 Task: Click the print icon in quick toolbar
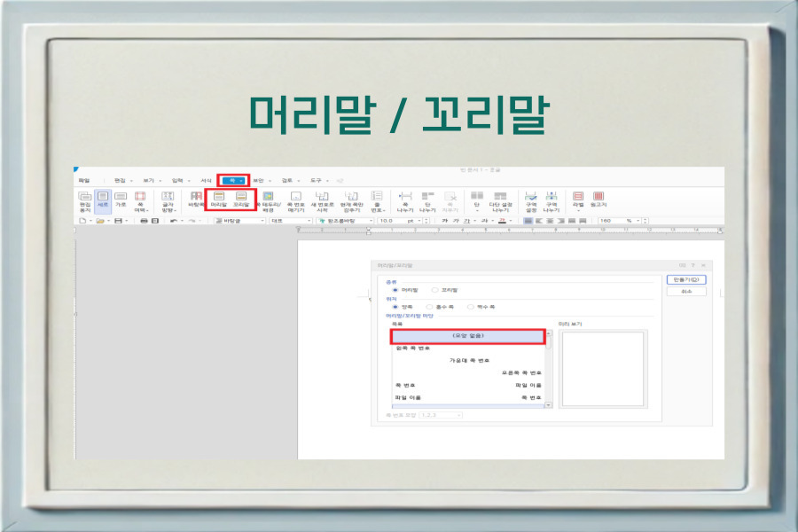click(x=144, y=221)
